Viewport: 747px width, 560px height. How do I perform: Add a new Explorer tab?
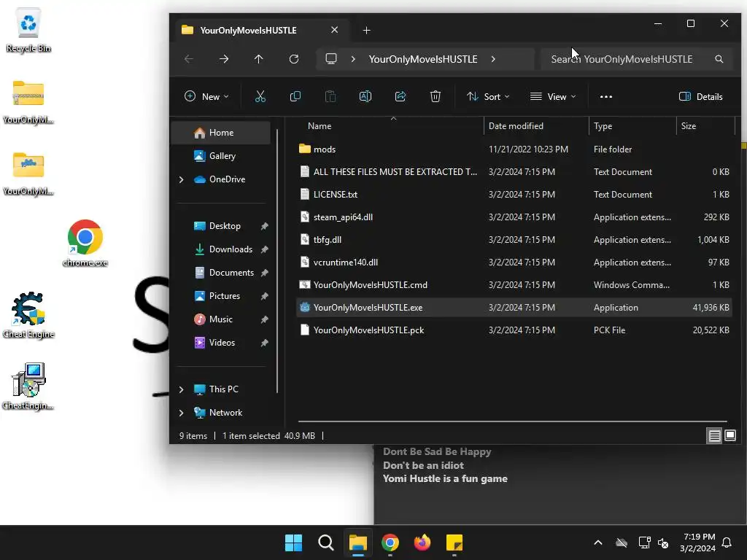tap(366, 31)
